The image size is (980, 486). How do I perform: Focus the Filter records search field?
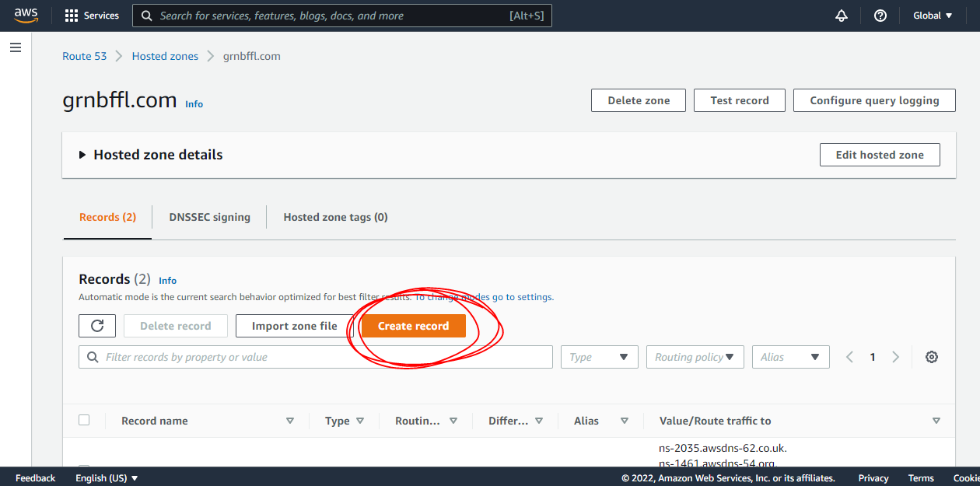click(x=316, y=357)
